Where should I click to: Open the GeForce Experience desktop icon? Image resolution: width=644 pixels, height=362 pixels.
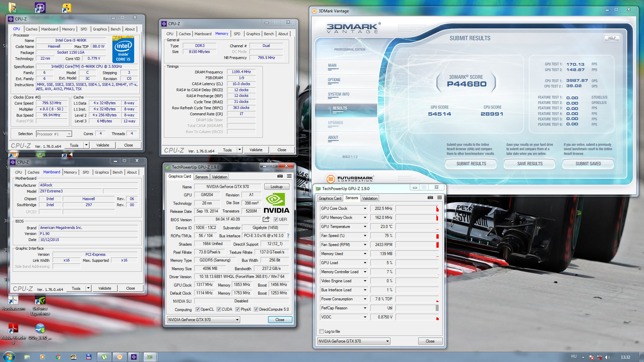pos(40,306)
